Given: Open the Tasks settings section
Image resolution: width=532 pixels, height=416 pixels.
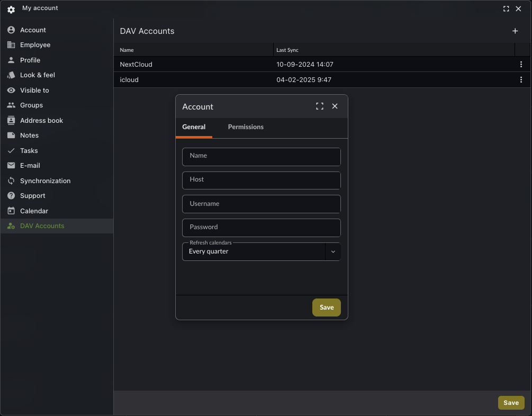Looking at the screenshot, I should (57, 151).
